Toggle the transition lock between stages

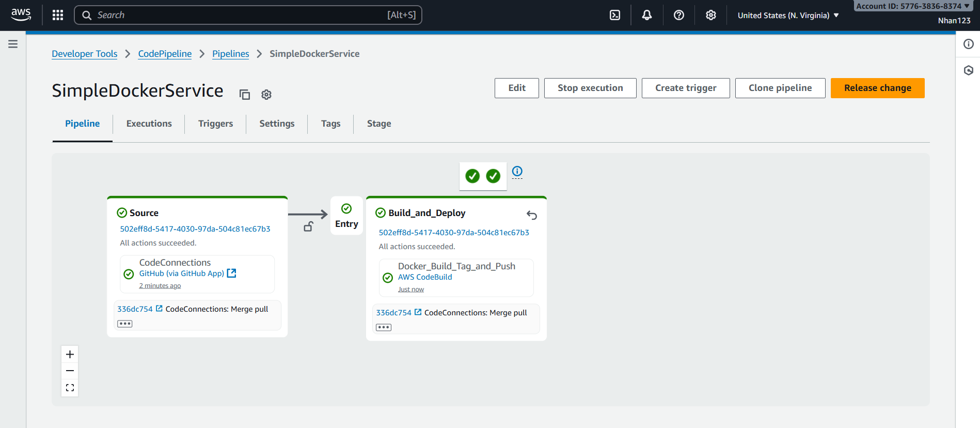tap(308, 226)
